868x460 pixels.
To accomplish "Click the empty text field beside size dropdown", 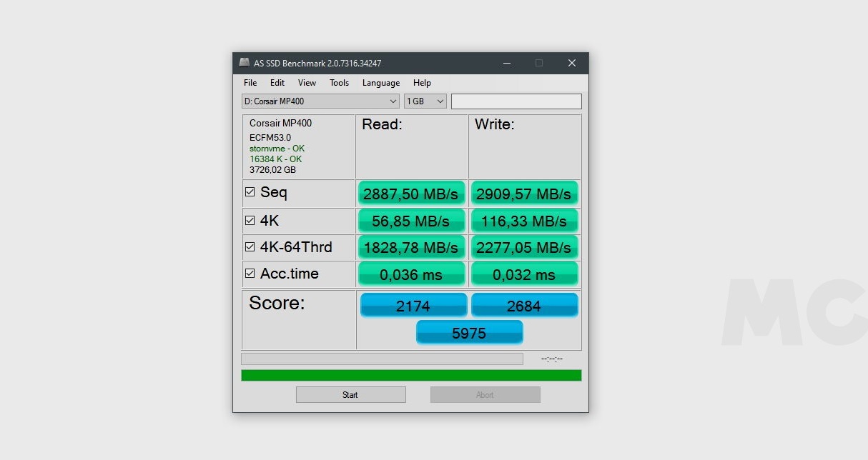I will 516,101.
